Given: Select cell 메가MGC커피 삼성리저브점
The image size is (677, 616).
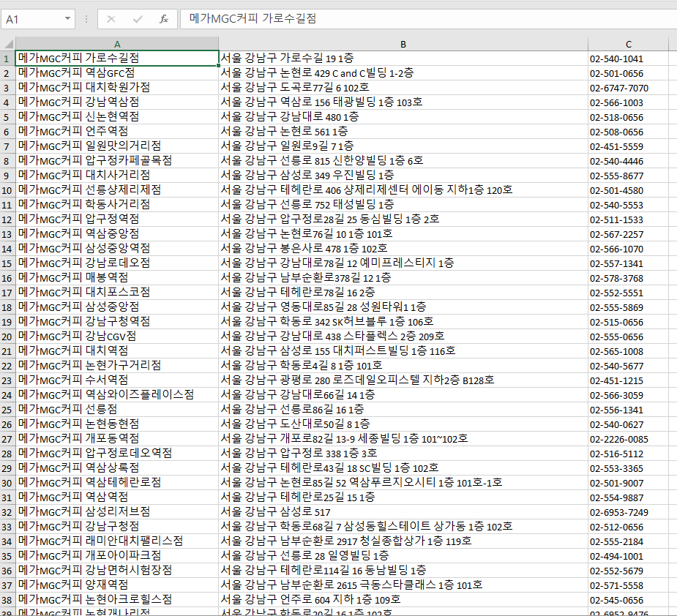Looking at the screenshot, I should [117, 512].
